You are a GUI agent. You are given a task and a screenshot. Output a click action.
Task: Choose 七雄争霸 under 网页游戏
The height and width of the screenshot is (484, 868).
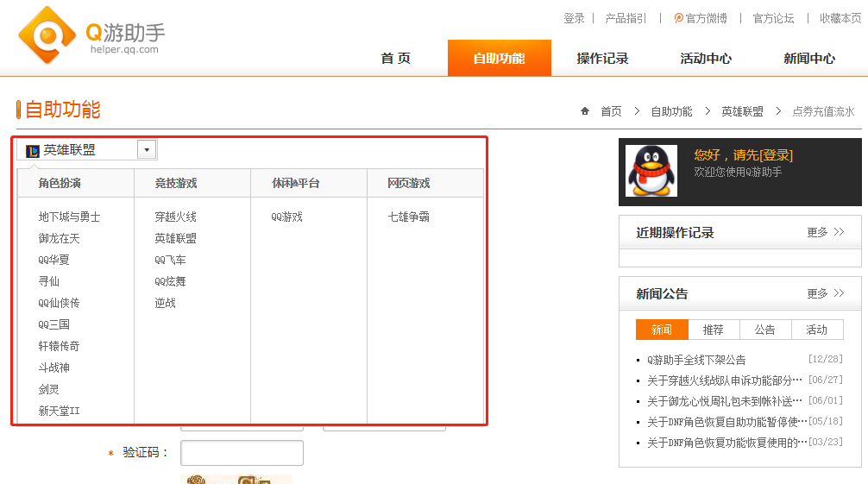(408, 217)
